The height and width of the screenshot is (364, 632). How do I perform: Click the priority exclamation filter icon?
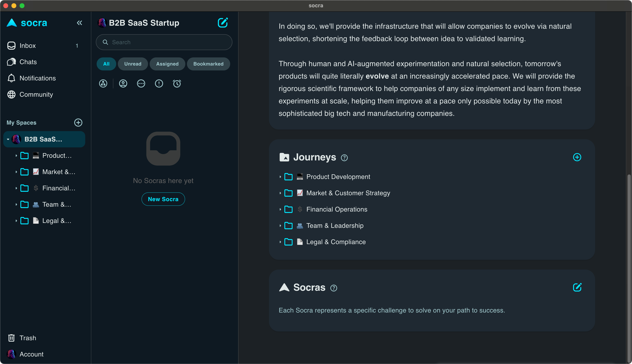(159, 83)
